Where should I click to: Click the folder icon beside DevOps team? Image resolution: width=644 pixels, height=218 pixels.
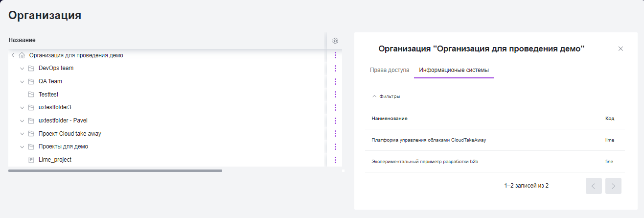click(x=31, y=68)
